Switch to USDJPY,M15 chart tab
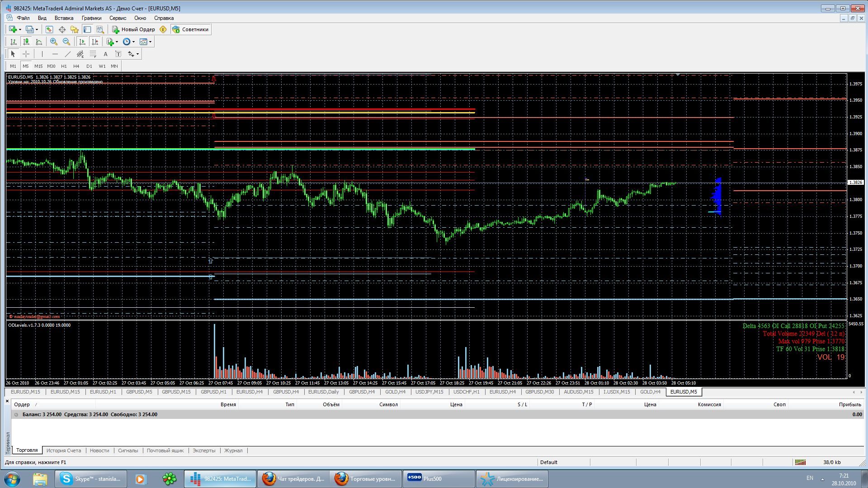 [429, 392]
